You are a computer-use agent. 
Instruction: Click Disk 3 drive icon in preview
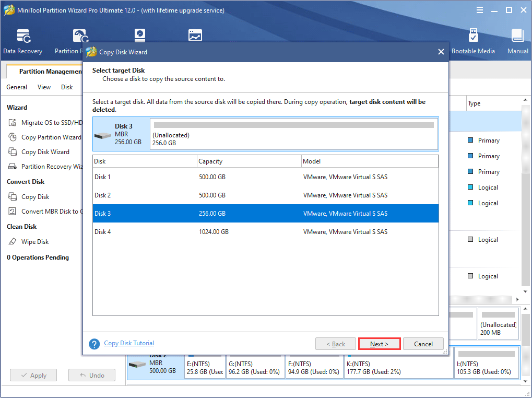point(103,135)
